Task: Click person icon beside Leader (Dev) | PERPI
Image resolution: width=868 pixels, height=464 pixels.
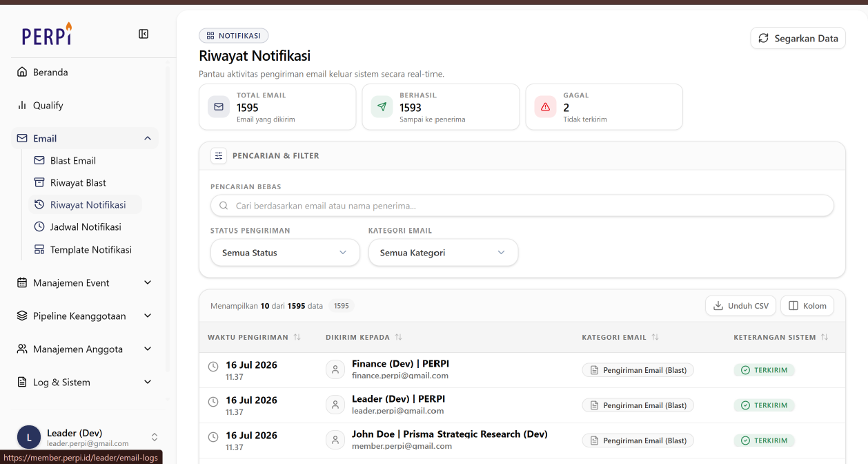Action: pyautogui.click(x=335, y=405)
